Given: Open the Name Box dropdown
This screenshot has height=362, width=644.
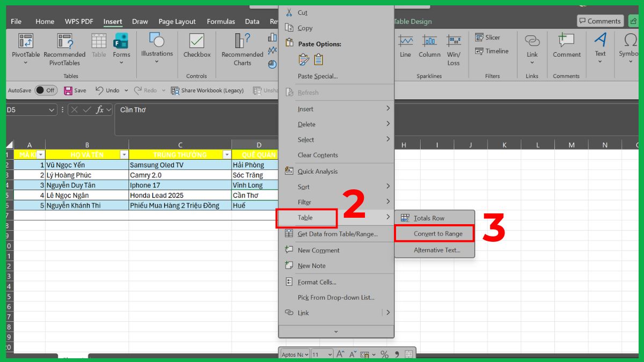Looking at the screenshot, I should point(52,109).
